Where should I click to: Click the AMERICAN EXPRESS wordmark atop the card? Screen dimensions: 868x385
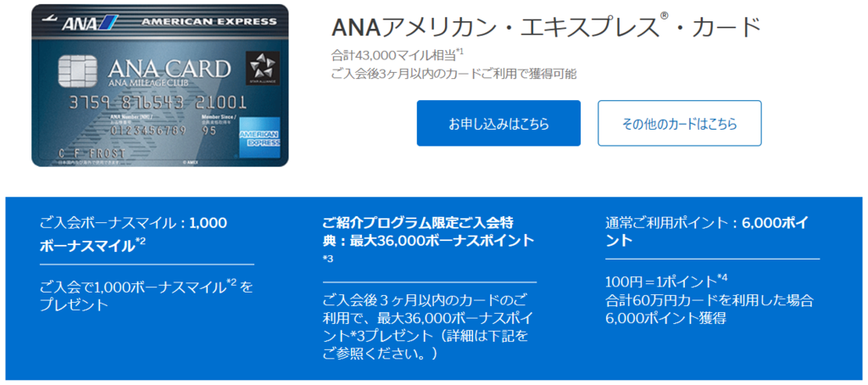point(209,22)
